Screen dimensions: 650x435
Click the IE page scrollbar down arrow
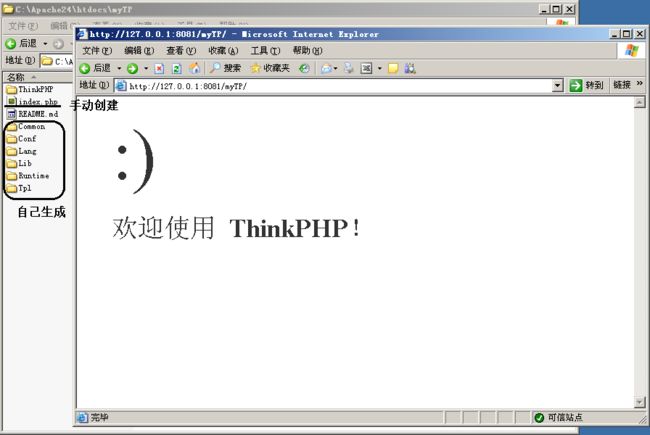[x=640, y=402]
